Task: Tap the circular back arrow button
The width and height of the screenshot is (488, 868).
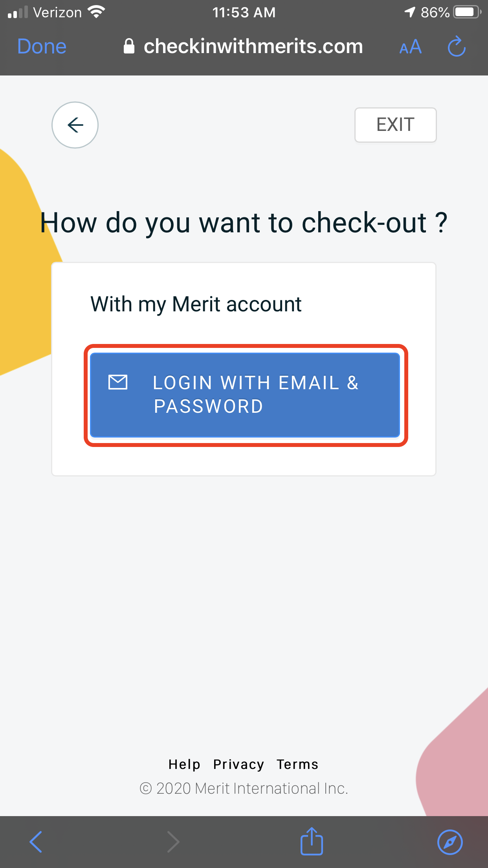Action: click(75, 125)
